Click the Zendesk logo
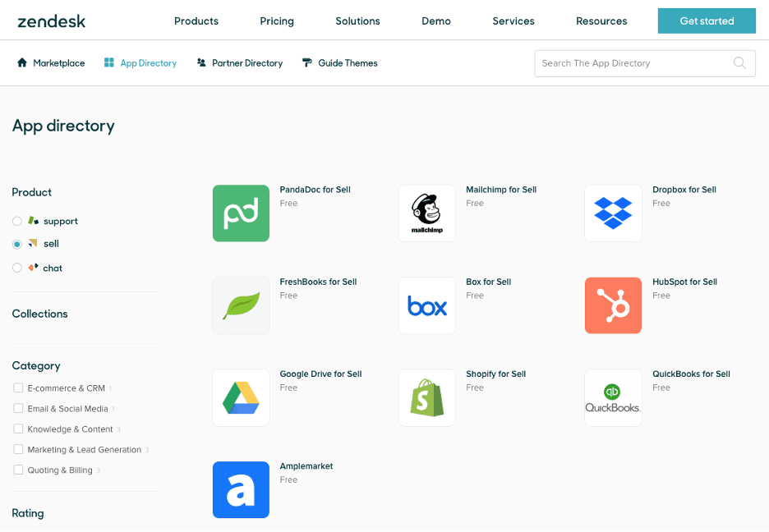This screenshot has height=532, width=769. click(x=52, y=21)
